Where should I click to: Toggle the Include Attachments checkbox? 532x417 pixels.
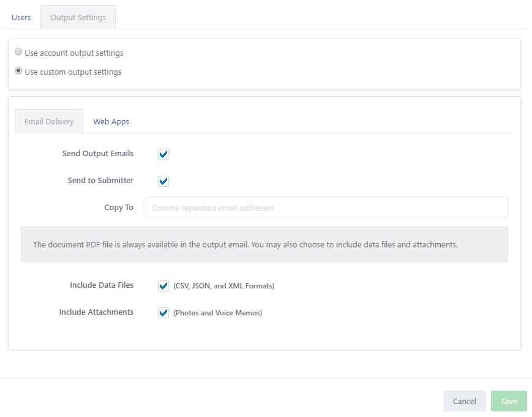163,312
